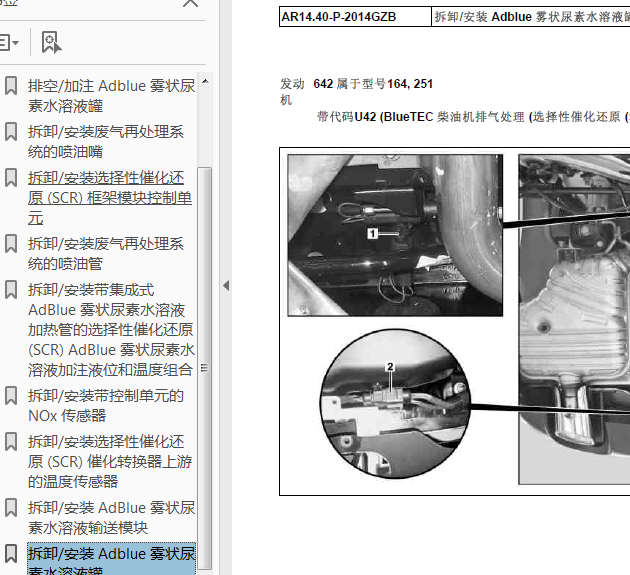630x575 pixels.
Task: Click bookmark icon beside 催化转换器上游的温度传感器
Action: click(11, 442)
